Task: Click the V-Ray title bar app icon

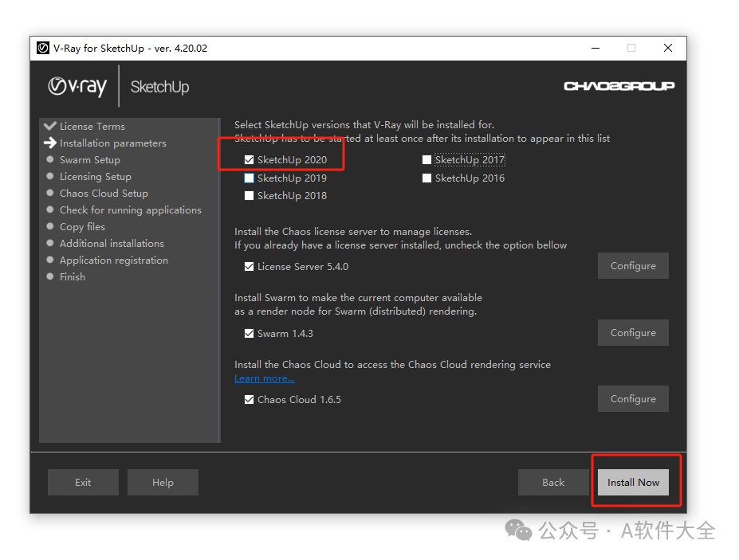Action: click(x=43, y=48)
